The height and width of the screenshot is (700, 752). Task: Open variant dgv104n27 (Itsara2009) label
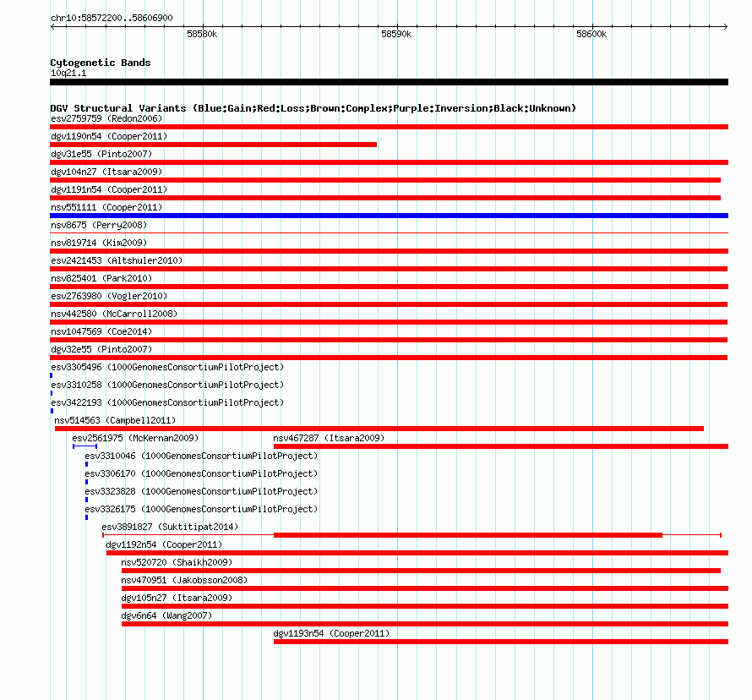(x=106, y=172)
